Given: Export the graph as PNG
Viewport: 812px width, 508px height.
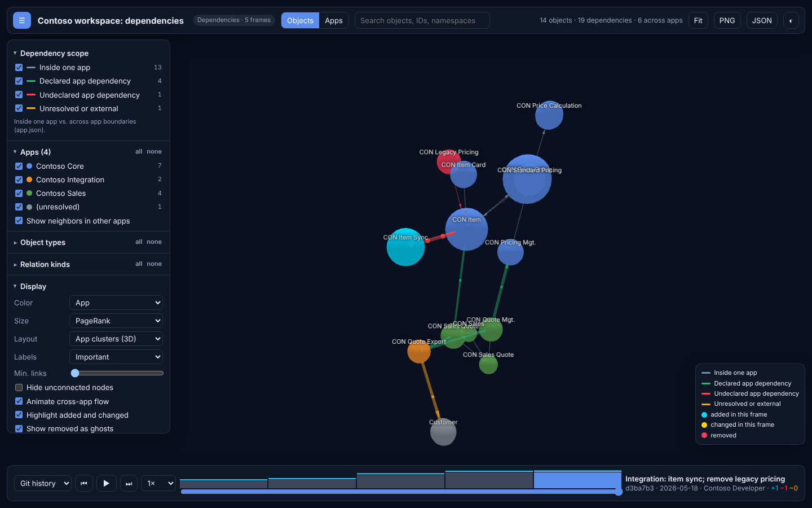Looking at the screenshot, I should [x=727, y=20].
